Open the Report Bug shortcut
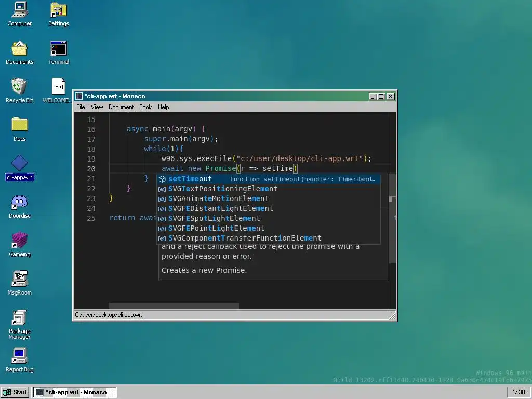The width and height of the screenshot is (532, 399). click(19, 360)
